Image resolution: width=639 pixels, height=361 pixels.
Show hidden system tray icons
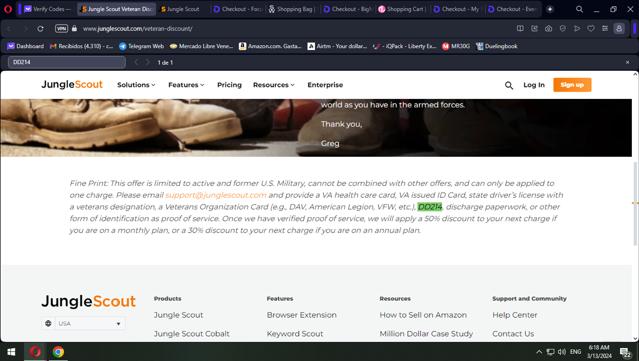click(539, 352)
